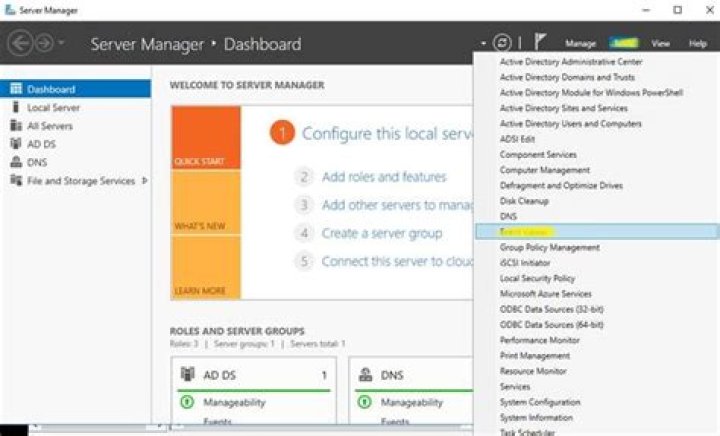Open the dropdown arrow beside refresh
This screenshot has width=720, height=436.
[x=483, y=44]
